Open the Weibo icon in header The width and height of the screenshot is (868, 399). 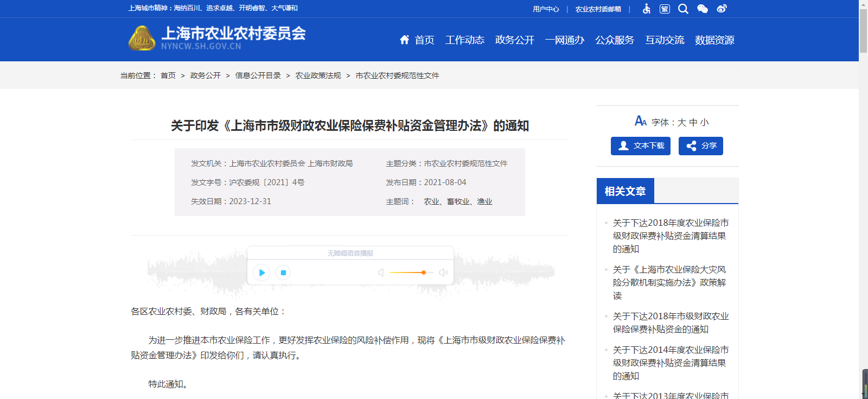click(x=722, y=9)
